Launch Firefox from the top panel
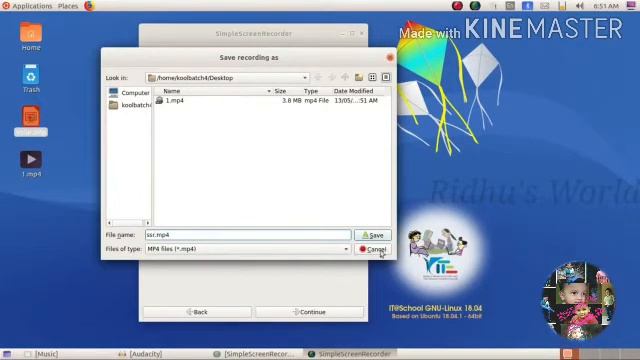The width and height of the screenshot is (640, 360). coord(89,6)
